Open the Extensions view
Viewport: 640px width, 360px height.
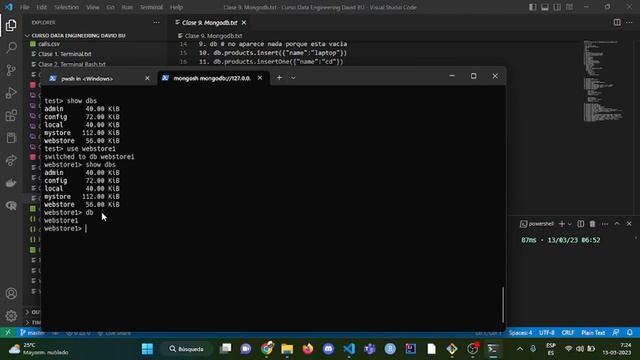[11, 115]
